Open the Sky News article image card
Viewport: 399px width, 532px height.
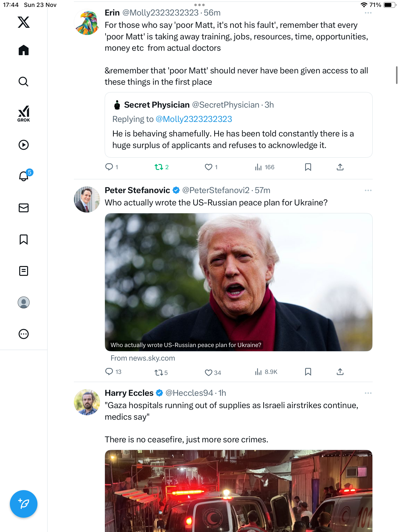238,282
